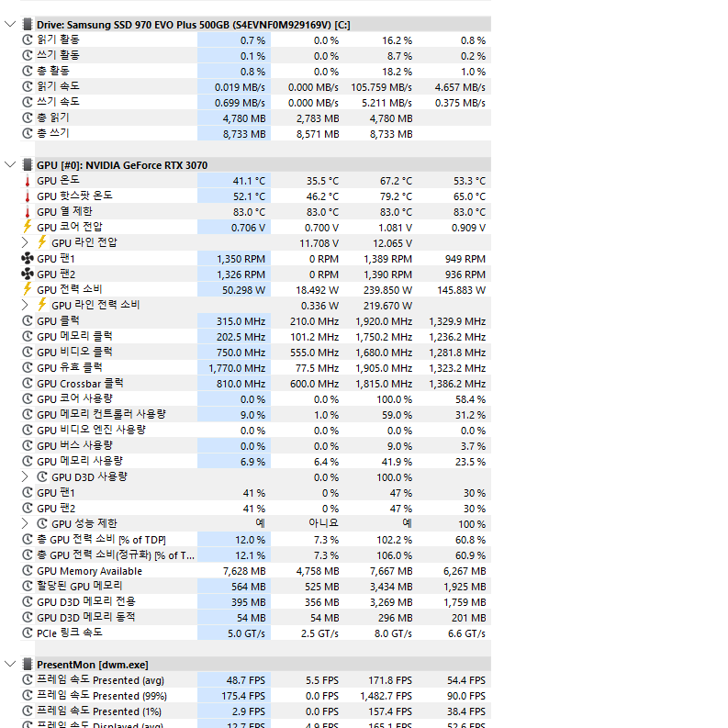Collapse the Samsung SSD 970 EVO Plus drive section
The height and width of the screenshot is (728, 728).
click(x=10, y=24)
